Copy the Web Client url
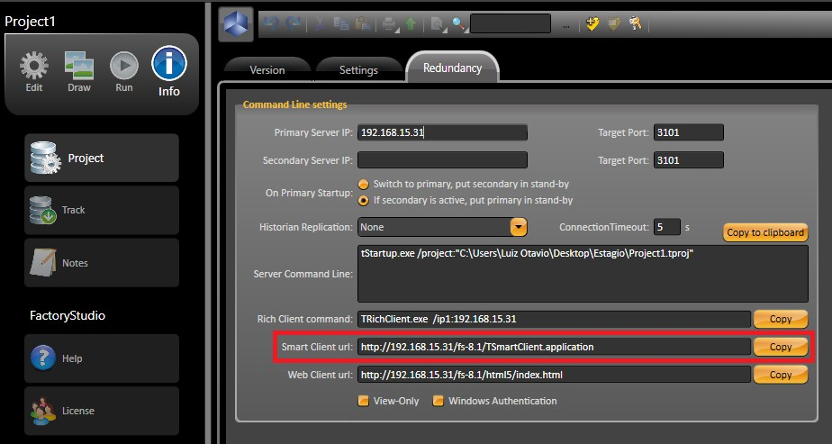Viewport: 832px width, 444px height. coord(781,374)
